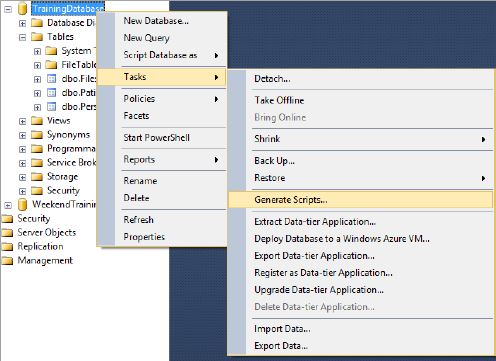Click the Server Objects folder icon
The width and height of the screenshot is (496, 361).
pos(7,233)
